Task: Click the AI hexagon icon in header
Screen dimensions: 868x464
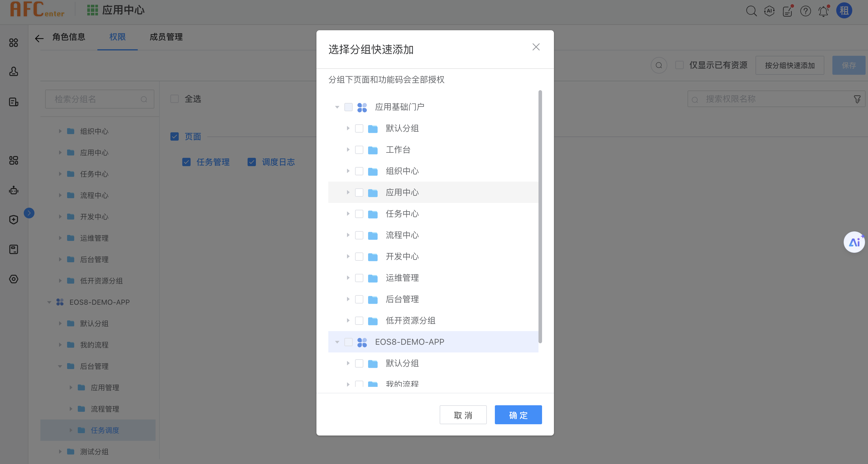Action: [x=769, y=11]
